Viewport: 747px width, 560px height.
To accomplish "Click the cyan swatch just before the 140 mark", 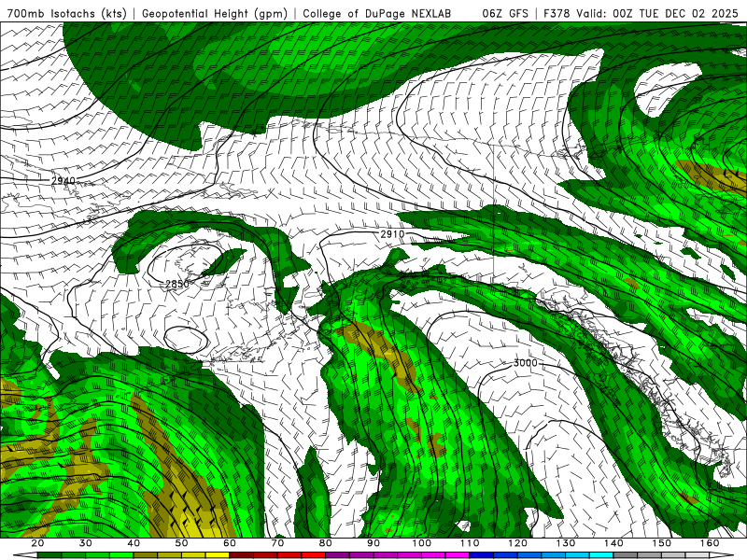I will pos(601,555).
